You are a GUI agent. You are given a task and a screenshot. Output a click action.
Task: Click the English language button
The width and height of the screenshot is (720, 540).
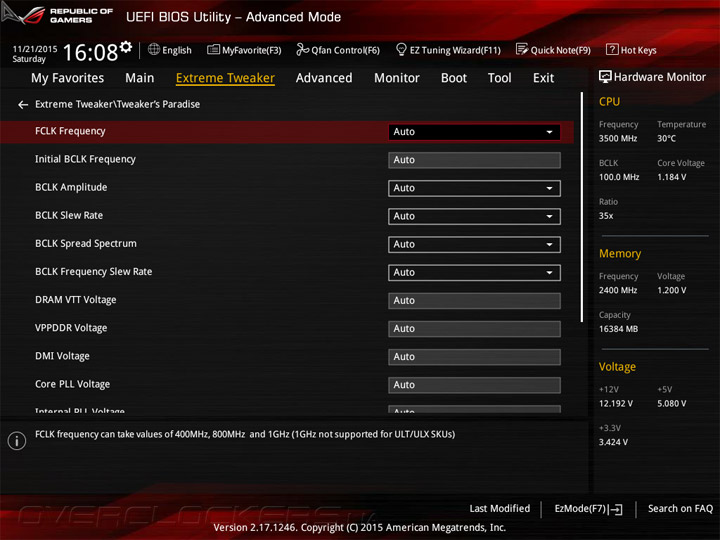click(x=169, y=50)
